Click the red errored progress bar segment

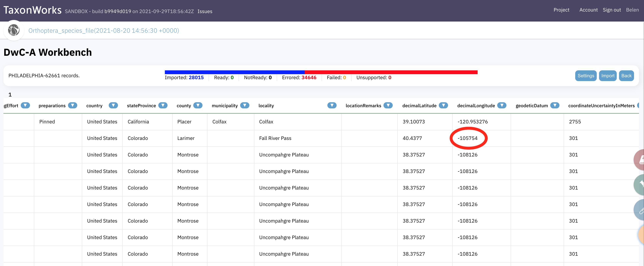(x=391, y=72)
